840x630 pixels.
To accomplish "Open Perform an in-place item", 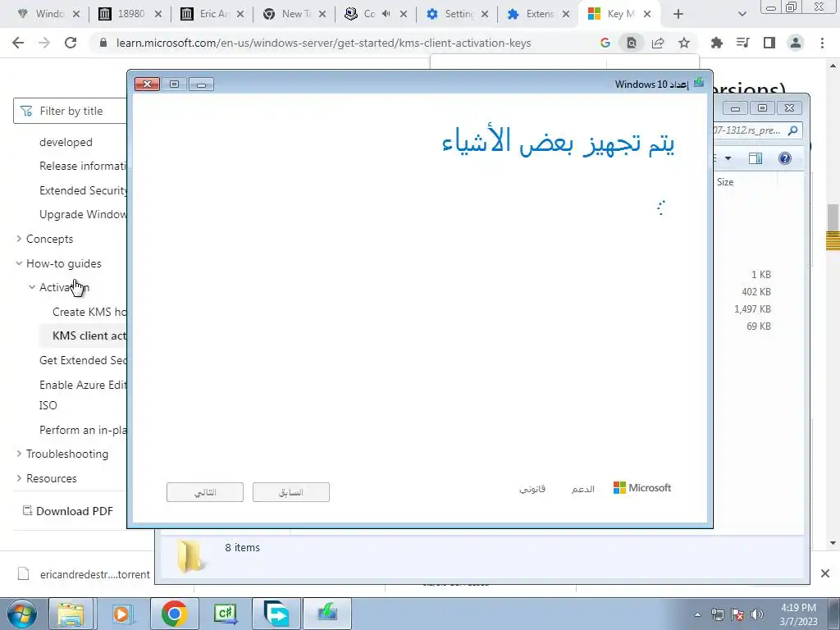I will click(83, 430).
